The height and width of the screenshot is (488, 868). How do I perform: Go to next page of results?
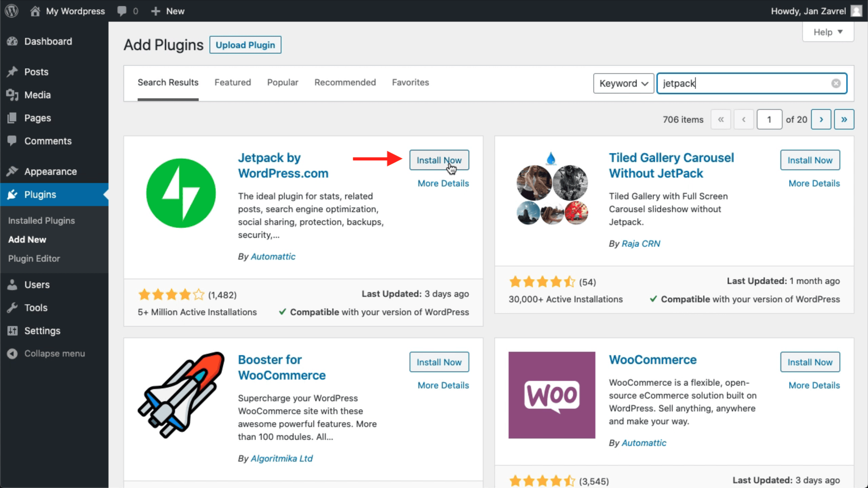click(821, 120)
